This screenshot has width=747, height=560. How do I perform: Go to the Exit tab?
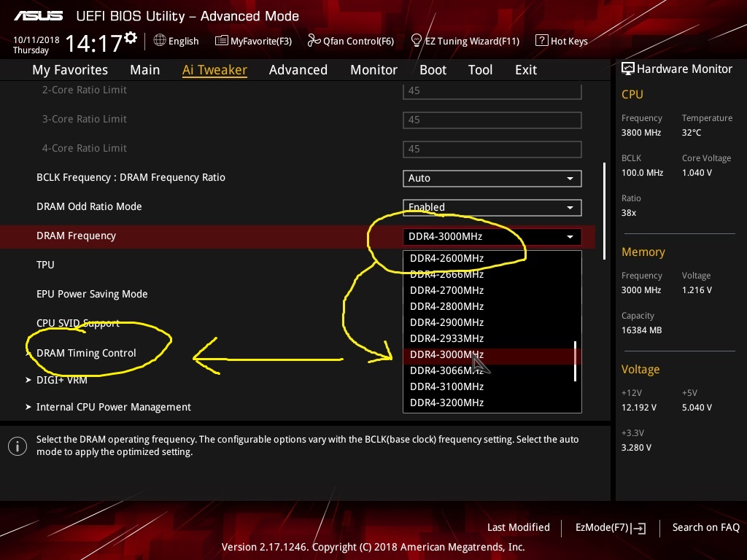[x=526, y=70]
